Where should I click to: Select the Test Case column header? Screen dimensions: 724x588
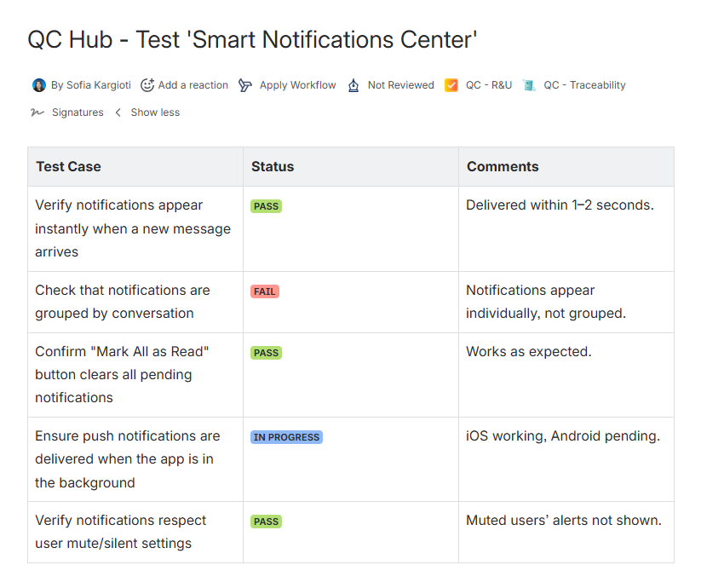pos(68,167)
